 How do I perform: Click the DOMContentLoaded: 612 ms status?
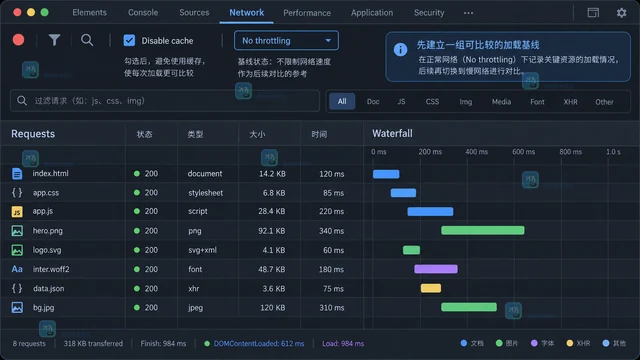pyautogui.click(x=259, y=344)
